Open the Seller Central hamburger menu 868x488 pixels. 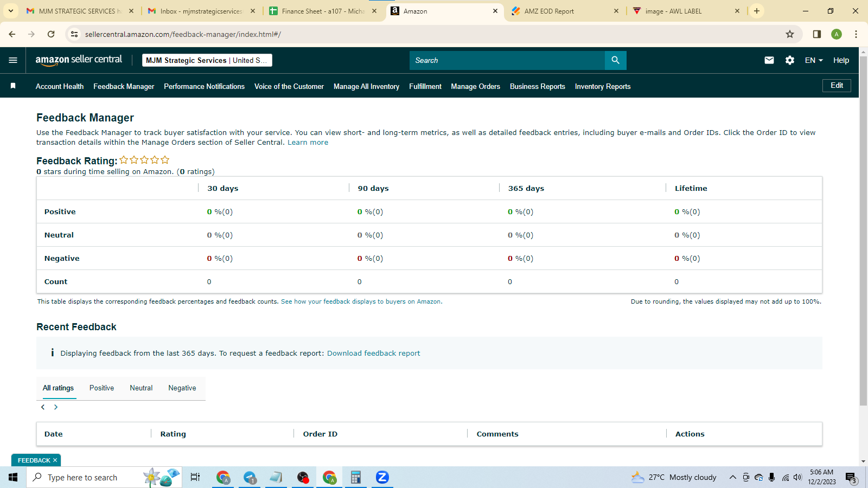13,60
